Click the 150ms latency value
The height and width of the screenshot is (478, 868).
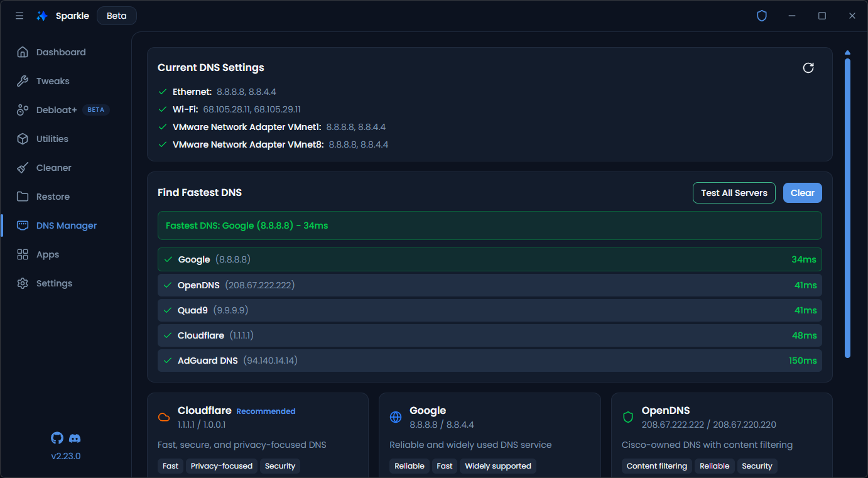[803, 361]
